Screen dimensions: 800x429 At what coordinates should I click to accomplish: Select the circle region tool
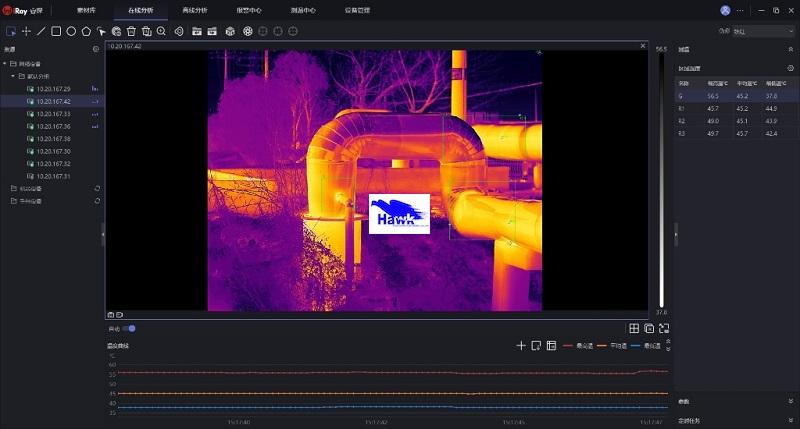(71, 31)
